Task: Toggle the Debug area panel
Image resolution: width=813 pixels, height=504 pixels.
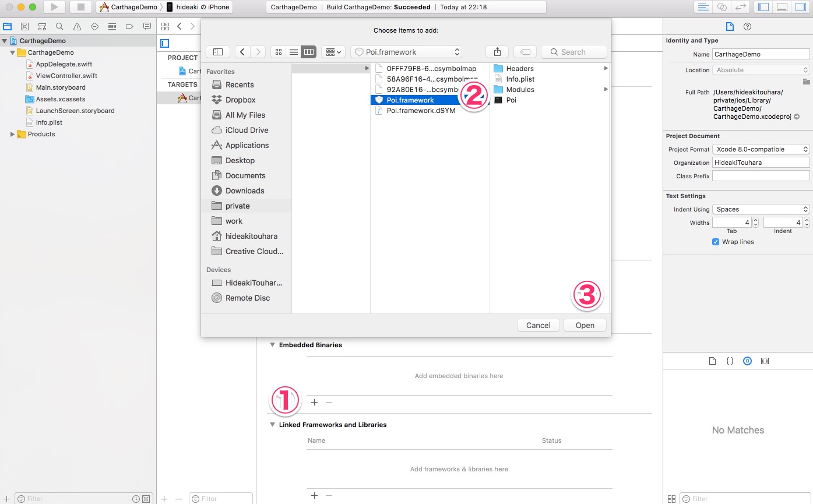Action: point(782,7)
